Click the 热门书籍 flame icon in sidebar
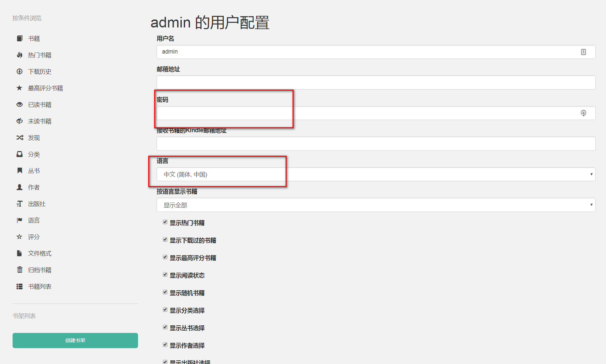606x364 pixels. (x=20, y=55)
